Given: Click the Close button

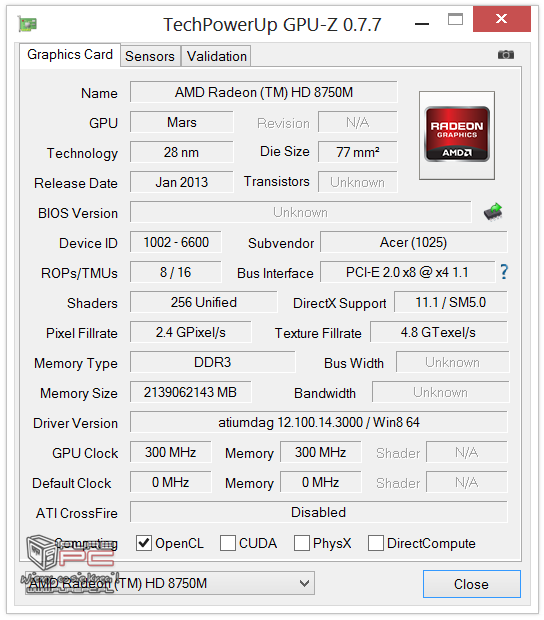Looking at the screenshot, I should (x=472, y=584).
